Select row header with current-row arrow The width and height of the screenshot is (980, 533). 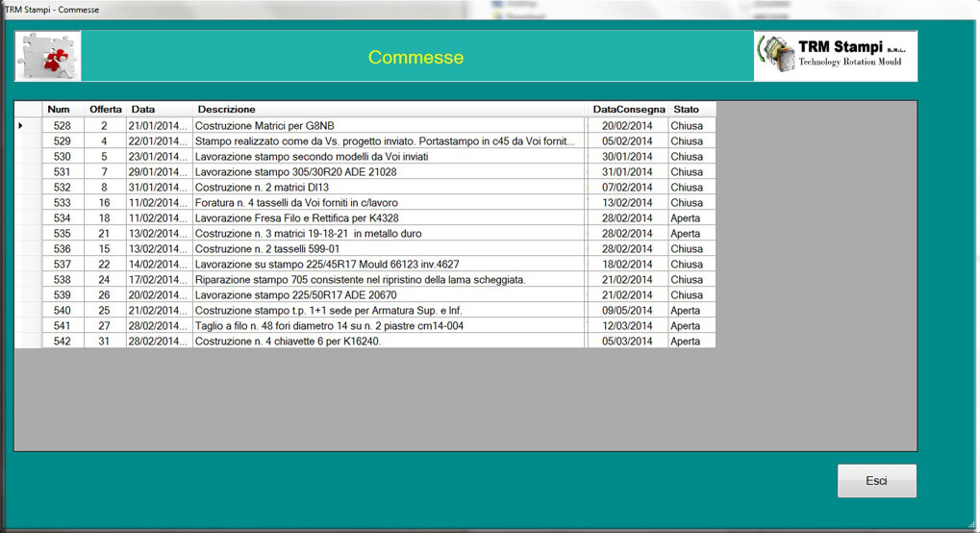28,125
